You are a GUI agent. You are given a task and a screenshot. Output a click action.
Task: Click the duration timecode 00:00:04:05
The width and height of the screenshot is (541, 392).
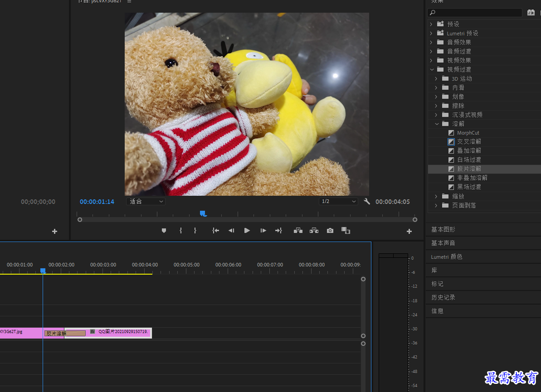(x=393, y=202)
